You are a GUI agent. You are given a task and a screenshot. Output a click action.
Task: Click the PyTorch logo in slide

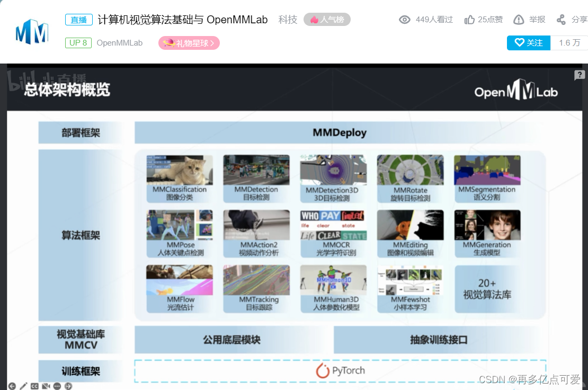[341, 370]
